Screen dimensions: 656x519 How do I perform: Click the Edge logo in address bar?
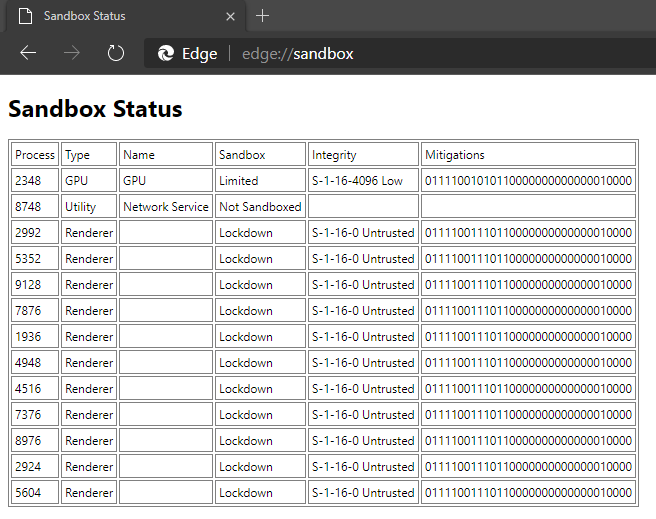click(166, 54)
